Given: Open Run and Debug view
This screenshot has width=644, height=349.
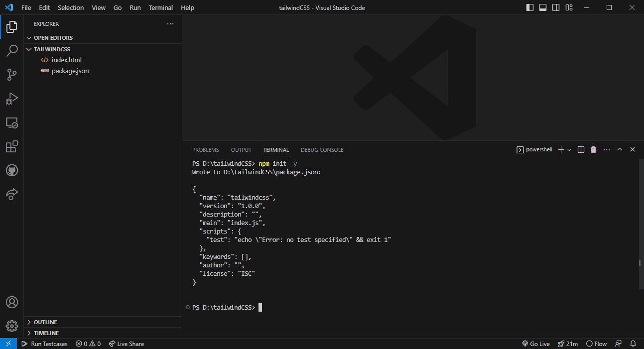Looking at the screenshot, I should 12,99.
